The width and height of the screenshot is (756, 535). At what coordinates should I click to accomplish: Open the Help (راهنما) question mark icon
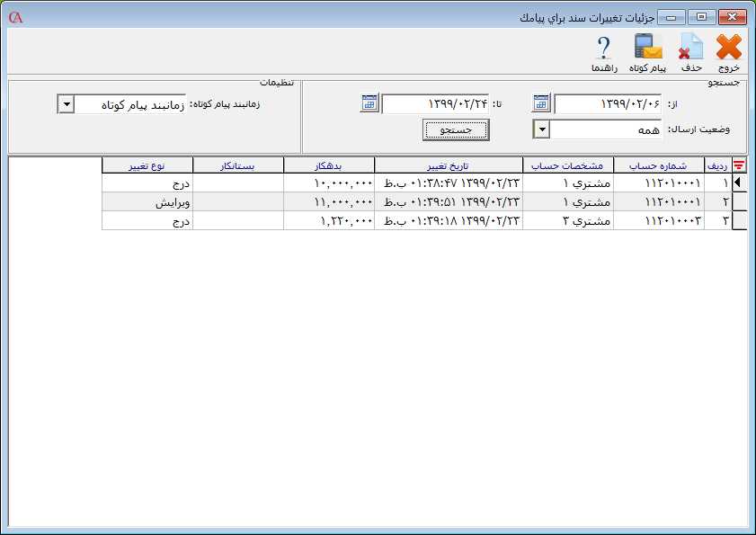603,49
